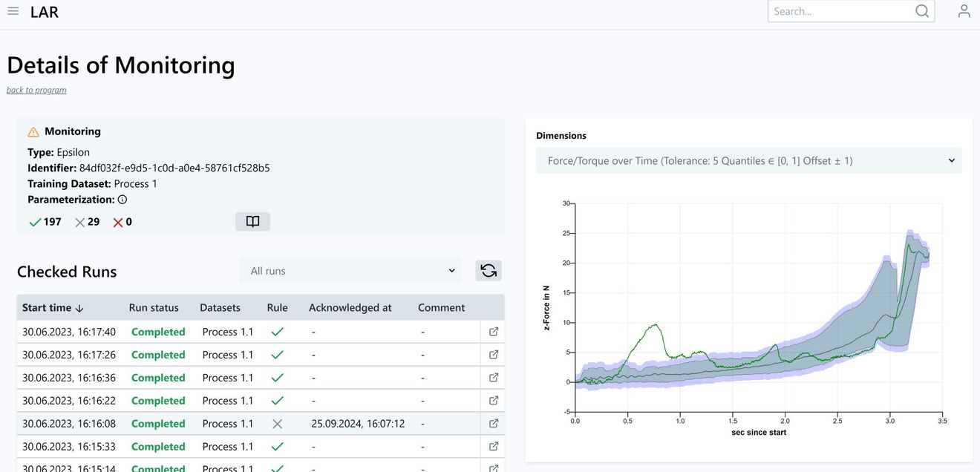Click the Datasets column header
The image size is (980, 472).
pyautogui.click(x=220, y=308)
